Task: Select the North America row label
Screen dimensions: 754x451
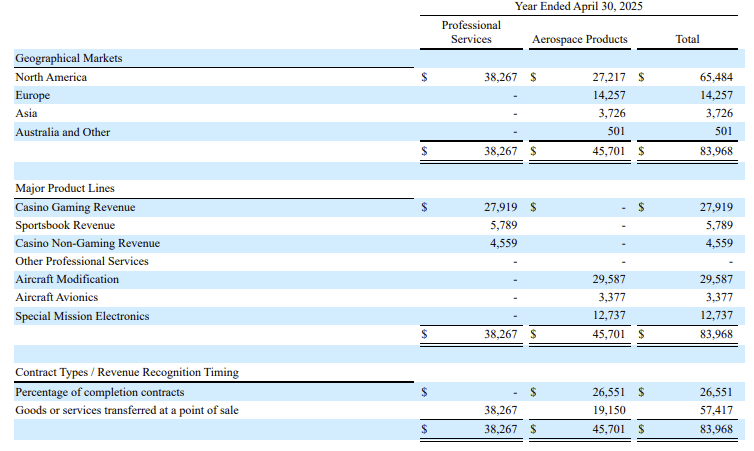Action: (51, 77)
